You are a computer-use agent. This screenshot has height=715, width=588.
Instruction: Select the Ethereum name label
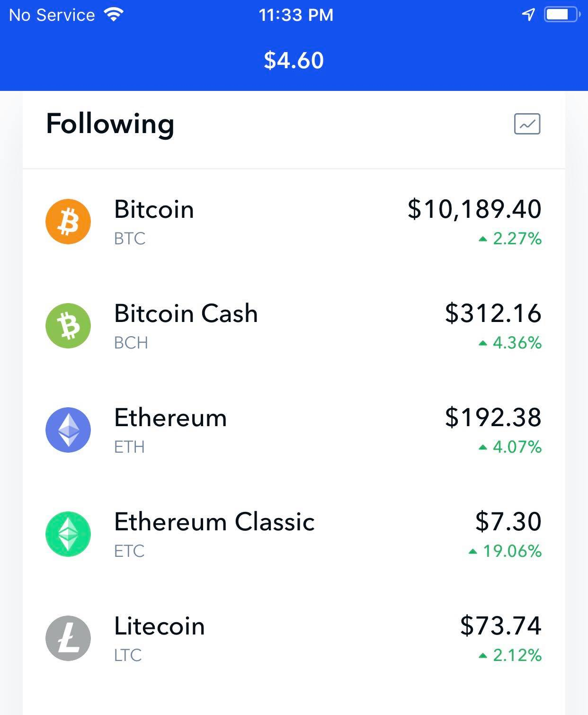[170, 418]
